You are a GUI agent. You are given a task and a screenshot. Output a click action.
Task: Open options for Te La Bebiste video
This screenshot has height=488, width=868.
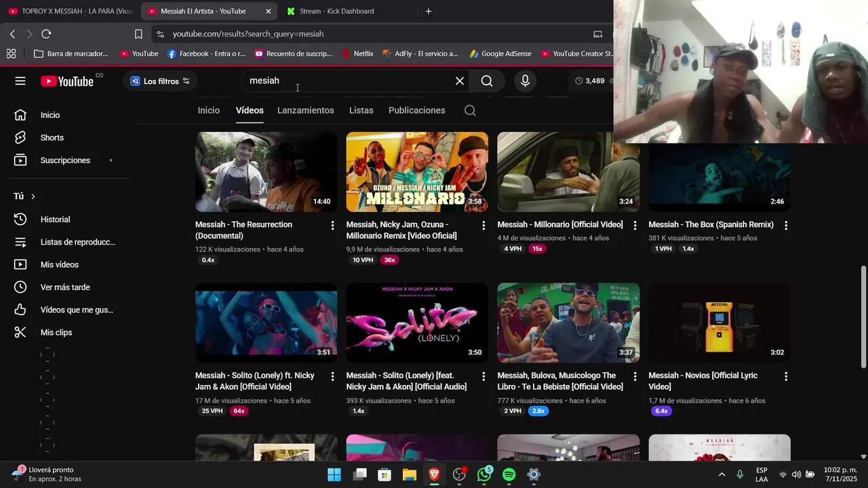[635, 376]
